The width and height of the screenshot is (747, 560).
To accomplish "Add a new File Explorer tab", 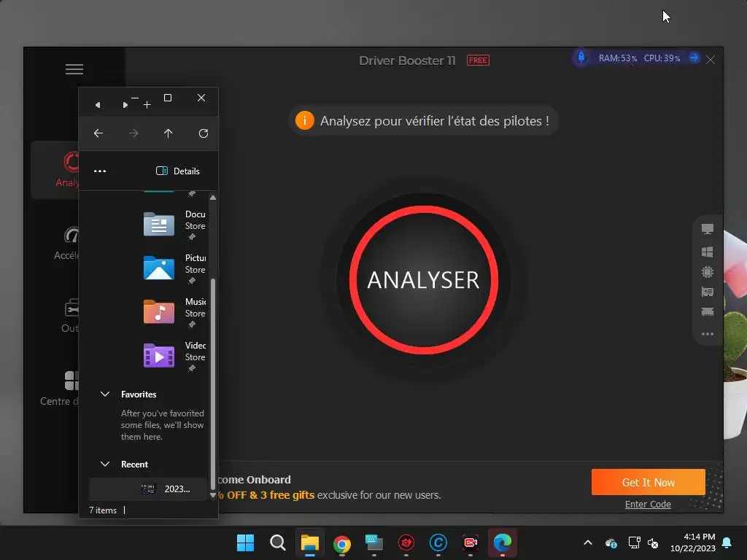I will (x=147, y=105).
